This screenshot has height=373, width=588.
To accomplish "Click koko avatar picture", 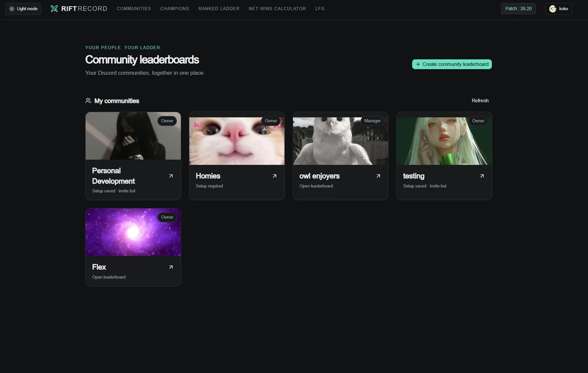I will pos(553,9).
